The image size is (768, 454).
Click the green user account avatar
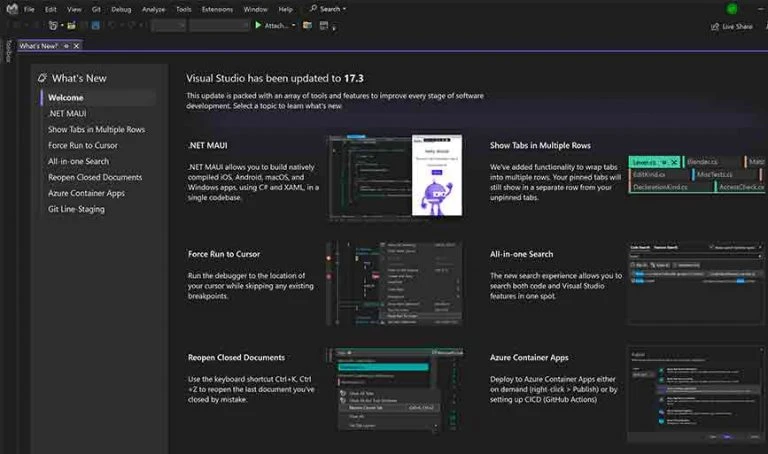pos(732,9)
